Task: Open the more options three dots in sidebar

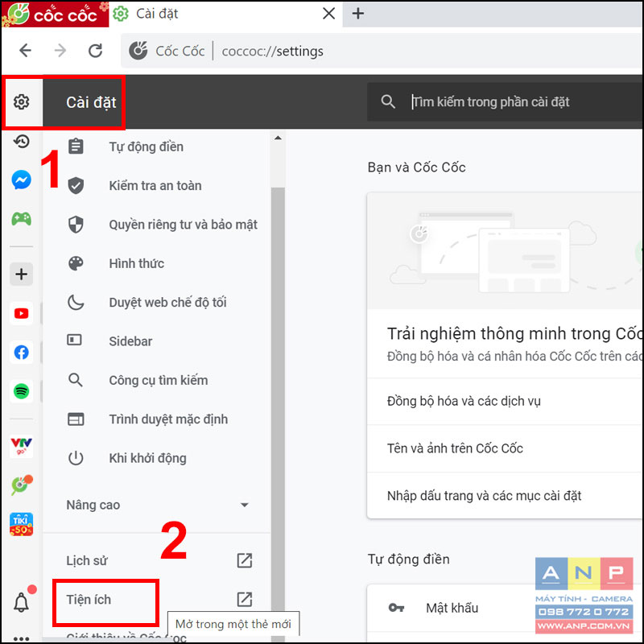Action: (x=22, y=638)
